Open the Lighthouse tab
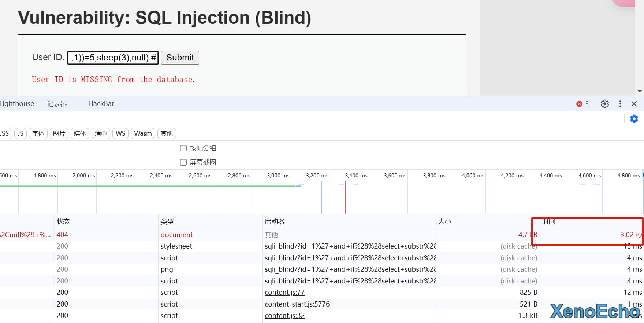The image size is (644, 323). point(17,104)
